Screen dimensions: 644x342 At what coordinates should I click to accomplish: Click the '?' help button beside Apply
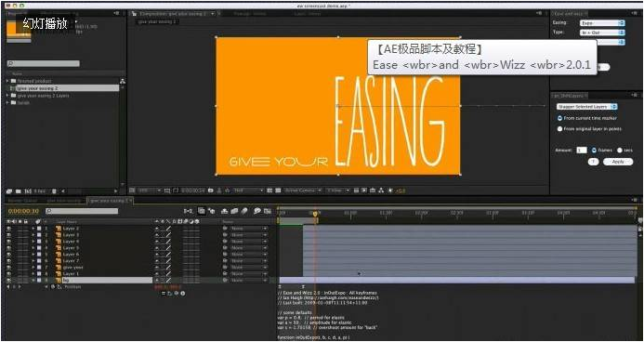tap(594, 162)
